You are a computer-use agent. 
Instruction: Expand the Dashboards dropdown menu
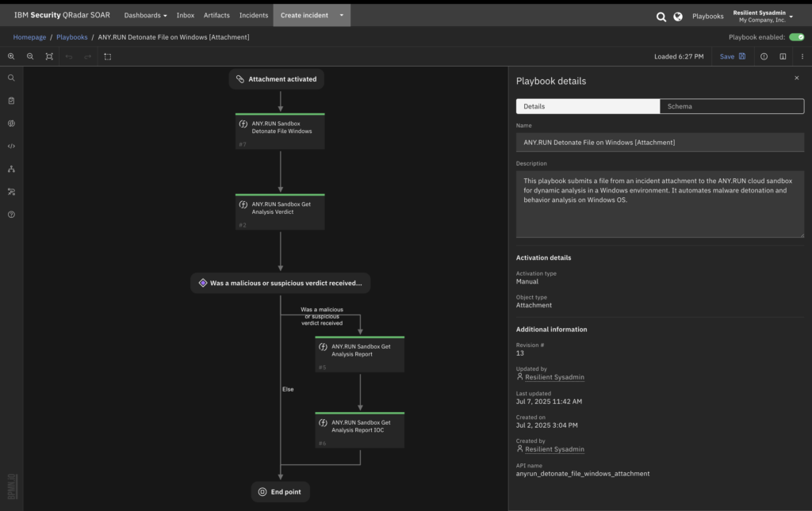[145, 15]
